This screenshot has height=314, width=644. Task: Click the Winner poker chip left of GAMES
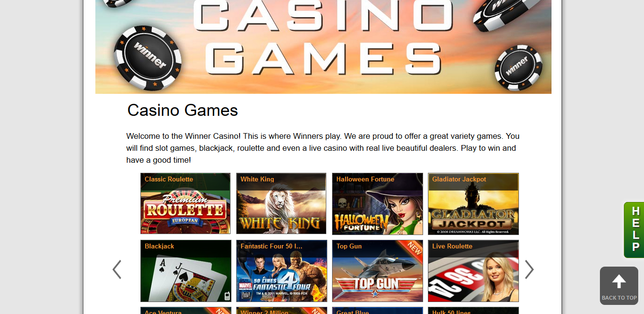(148, 58)
